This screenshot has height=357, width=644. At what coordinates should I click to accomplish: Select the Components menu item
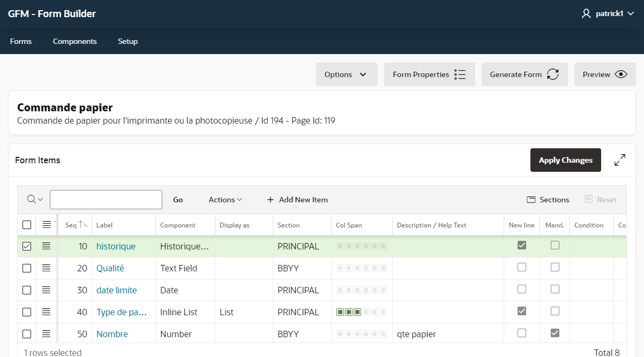[x=74, y=41]
